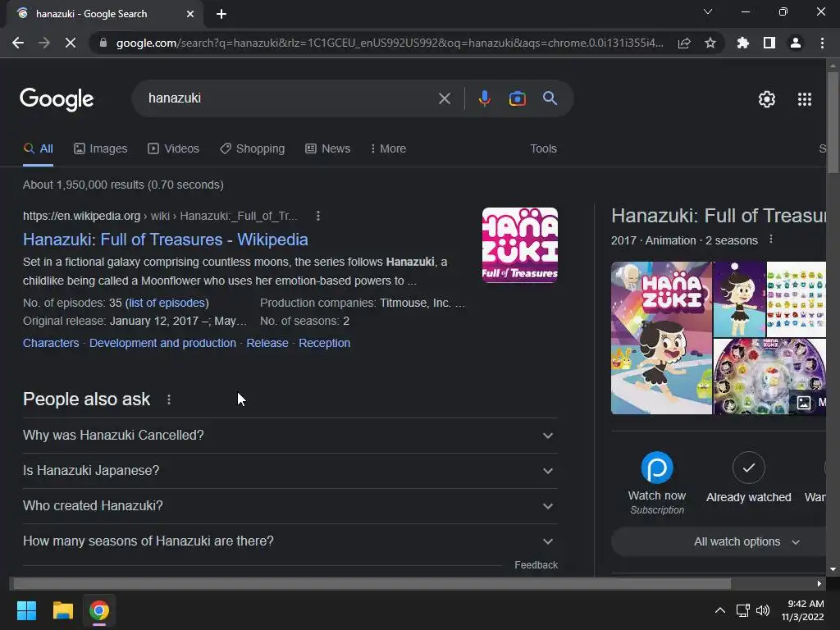Expand Is Hanazuki Japanese? question
The width and height of the screenshot is (840, 630).
[x=290, y=471]
